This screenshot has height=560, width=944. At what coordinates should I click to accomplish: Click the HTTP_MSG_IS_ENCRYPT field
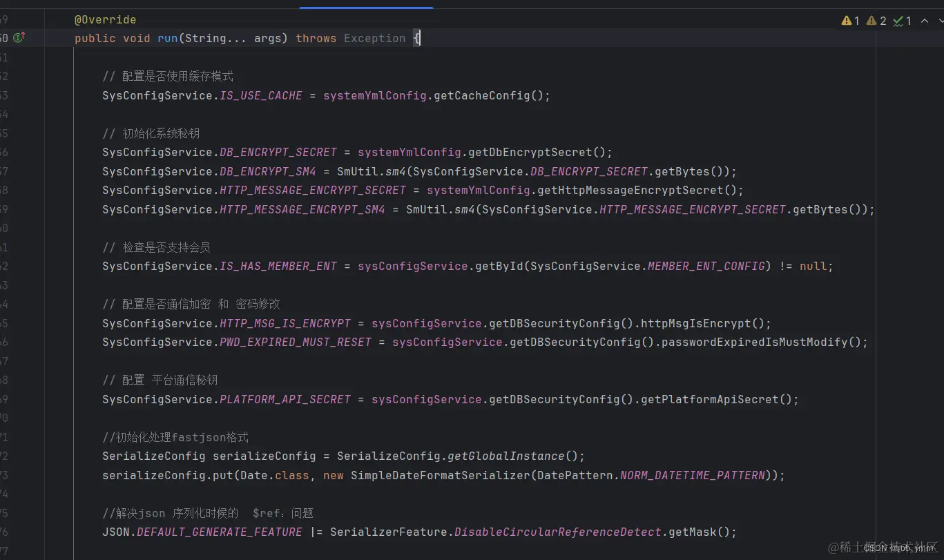[x=285, y=323]
